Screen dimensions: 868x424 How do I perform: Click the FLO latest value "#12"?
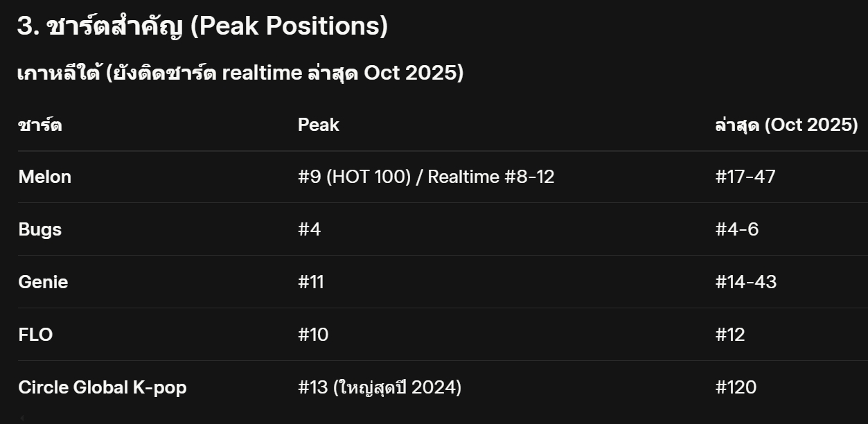pyautogui.click(x=730, y=335)
